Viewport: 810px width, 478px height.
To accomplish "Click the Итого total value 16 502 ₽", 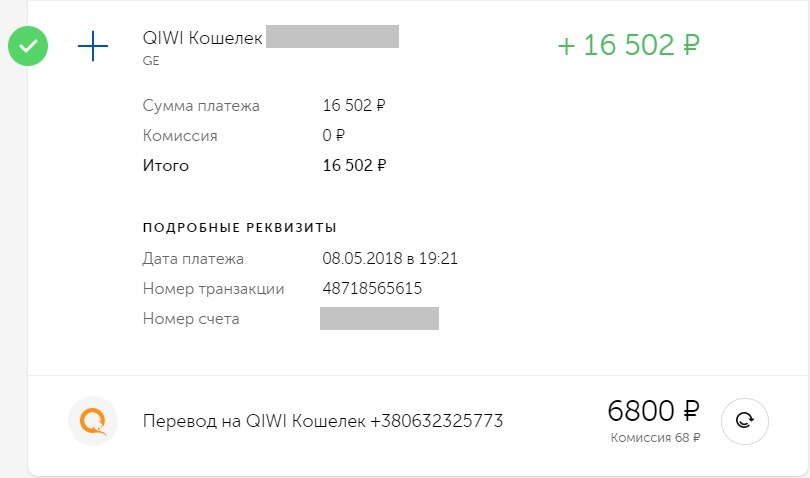I will [x=354, y=165].
